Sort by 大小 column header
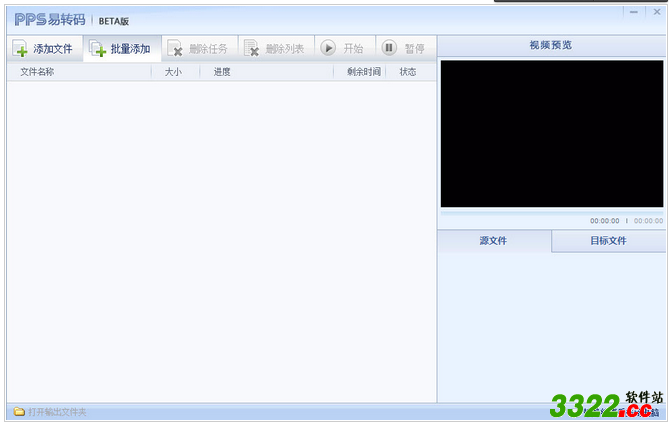 (175, 72)
